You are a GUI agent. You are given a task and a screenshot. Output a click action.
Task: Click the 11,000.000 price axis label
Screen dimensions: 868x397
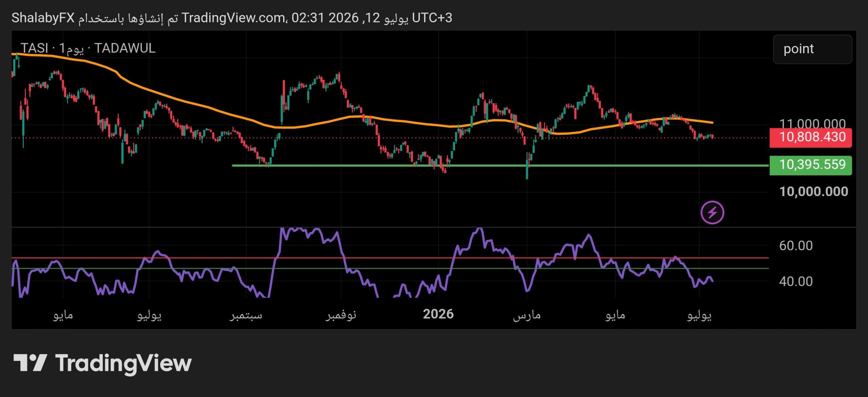pos(812,123)
